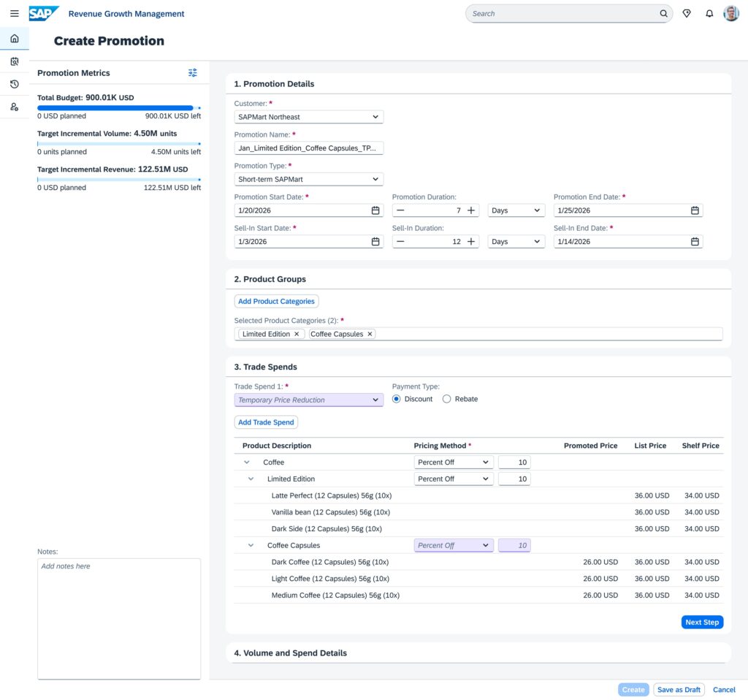
Task: Click the Coffee row percent value field
Action: (514, 462)
